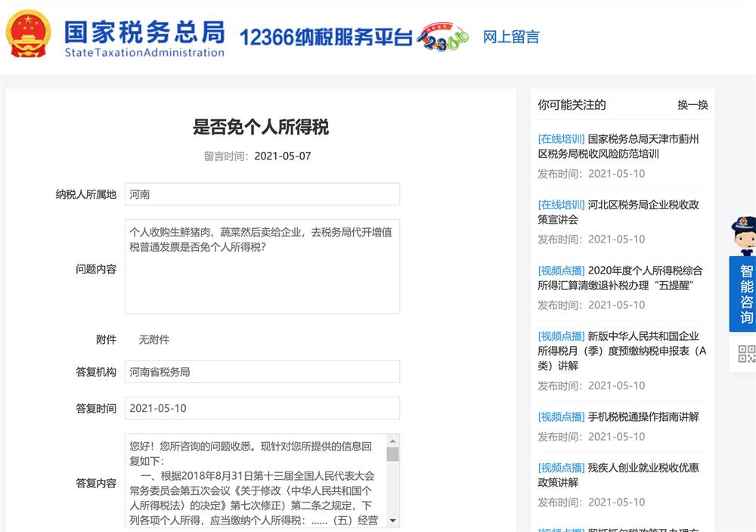The width and height of the screenshot is (756, 532).
Task: Click the 12366 纳税服务平台 logo
Action: coord(325,36)
